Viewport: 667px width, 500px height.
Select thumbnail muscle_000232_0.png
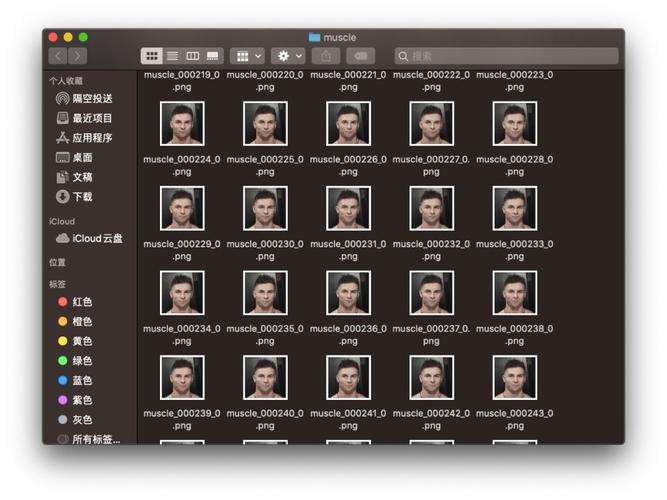(x=432, y=208)
